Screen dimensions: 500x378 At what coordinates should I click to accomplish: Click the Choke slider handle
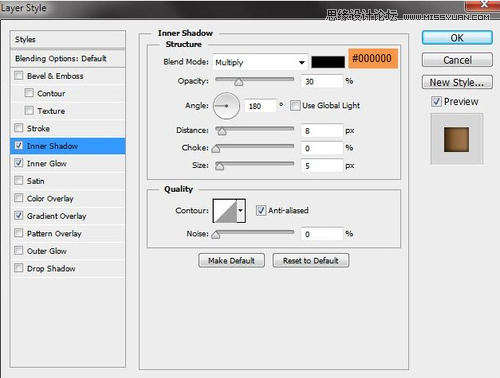(x=216, y=149)
